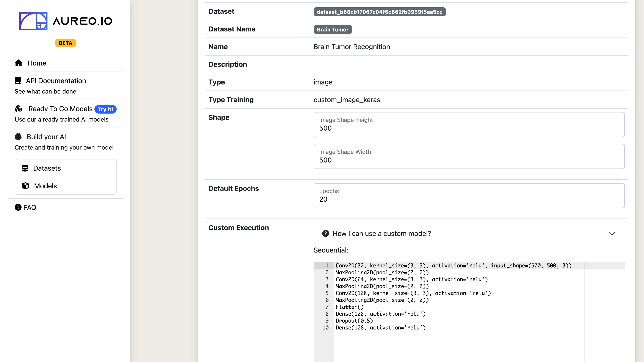
Task: Click line number 10 in editor gutter
Action: point(325,328)
